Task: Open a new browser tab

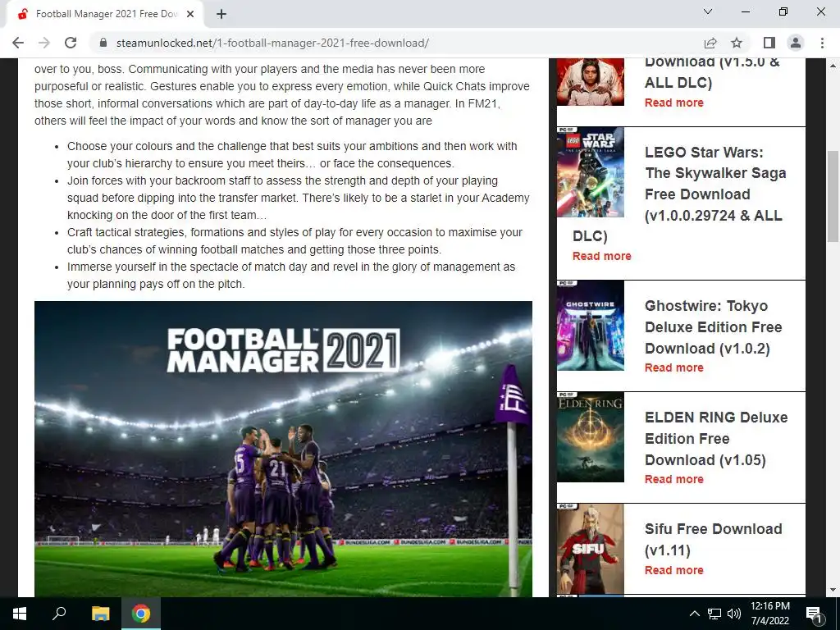Action: [221, 15]
